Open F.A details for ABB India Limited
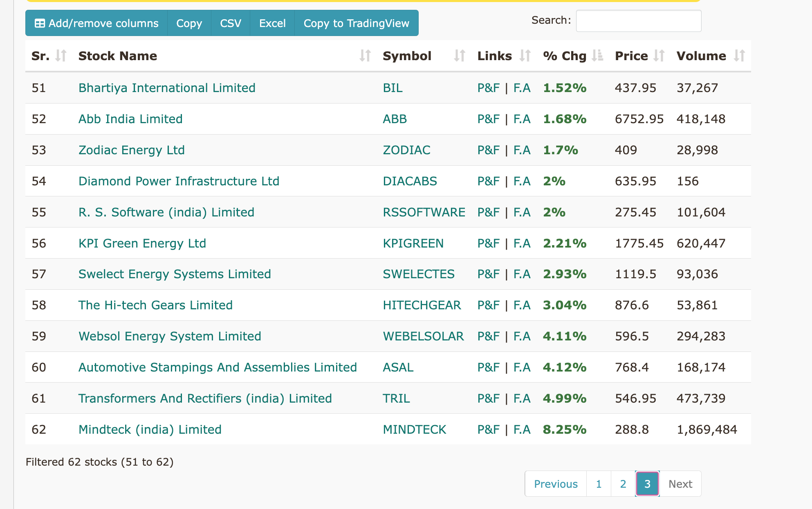Viewport: 812px width, 509px height. (522, 119)
